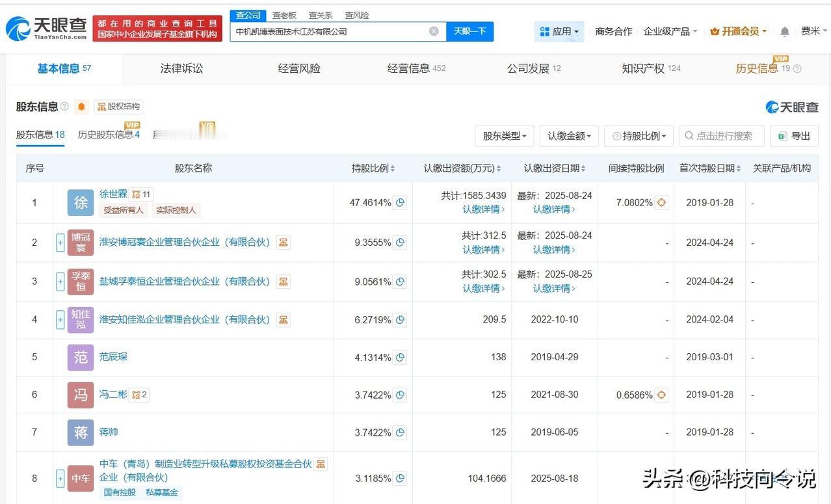Select the 查风险 search mode tab
This screenshot has width=831, height=504.
(x=357, y=15)
